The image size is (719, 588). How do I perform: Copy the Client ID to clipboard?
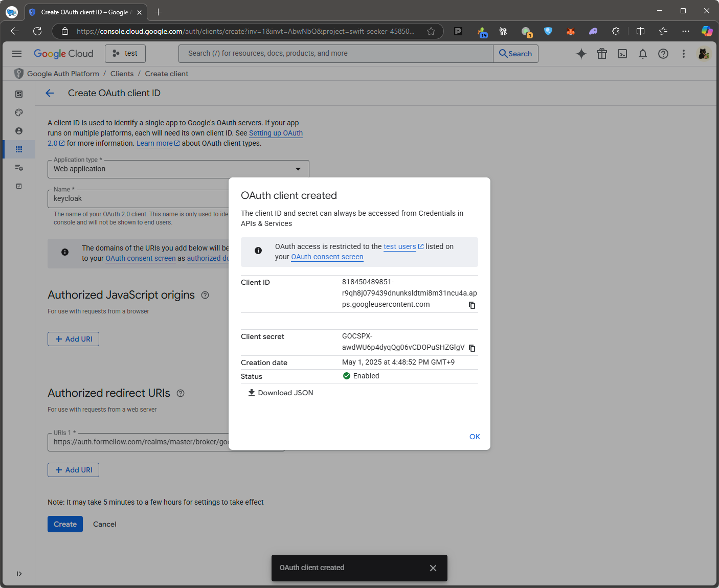(472, 305)
